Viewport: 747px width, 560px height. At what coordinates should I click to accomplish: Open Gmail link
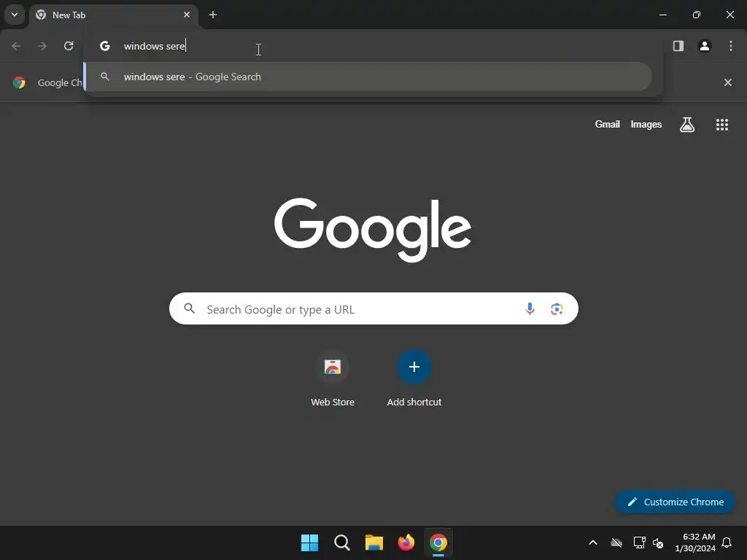(x=608, y=124)
